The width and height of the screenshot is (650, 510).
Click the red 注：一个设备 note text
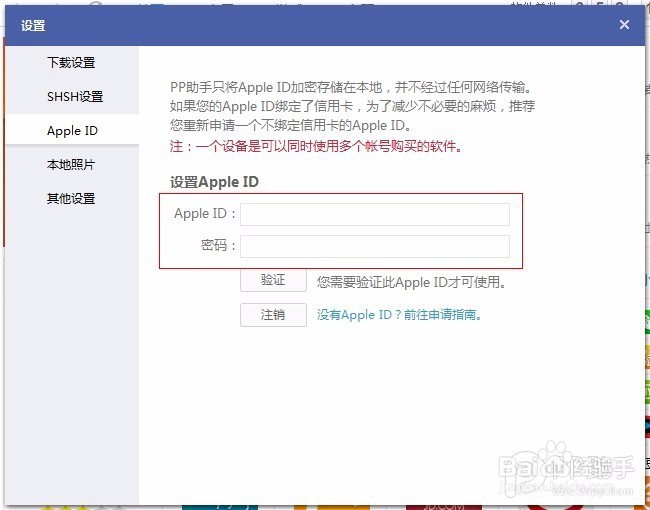pyautogui.click(x=316, y=146)
